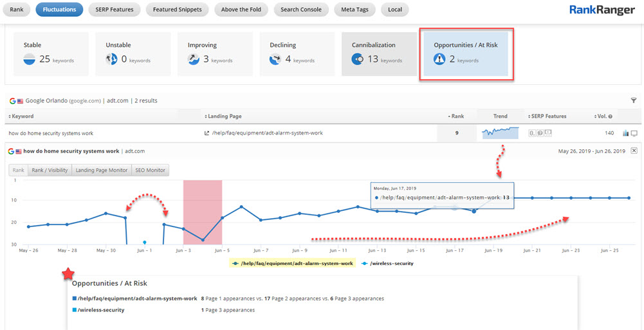
Task: Click the Stable keywords icon
Action: click(30, 60)
